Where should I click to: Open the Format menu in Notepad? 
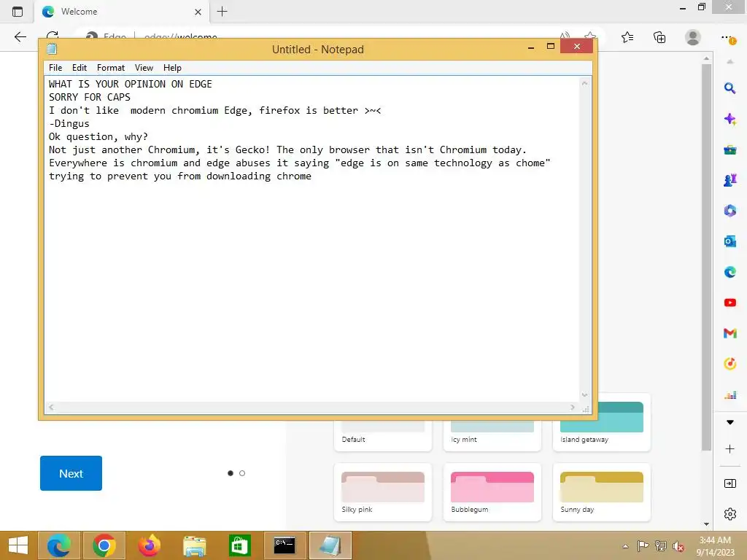click(111, 68)
